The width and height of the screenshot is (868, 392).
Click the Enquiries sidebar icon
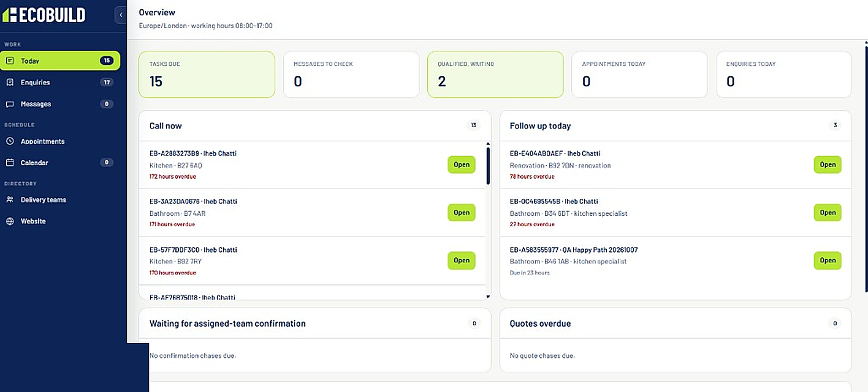click(10, 82)
